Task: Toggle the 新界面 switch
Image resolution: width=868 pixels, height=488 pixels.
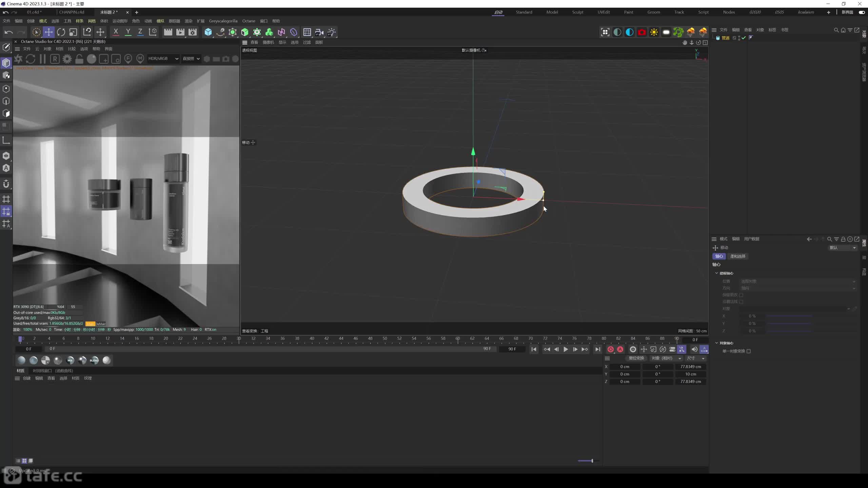Action: 862,12
